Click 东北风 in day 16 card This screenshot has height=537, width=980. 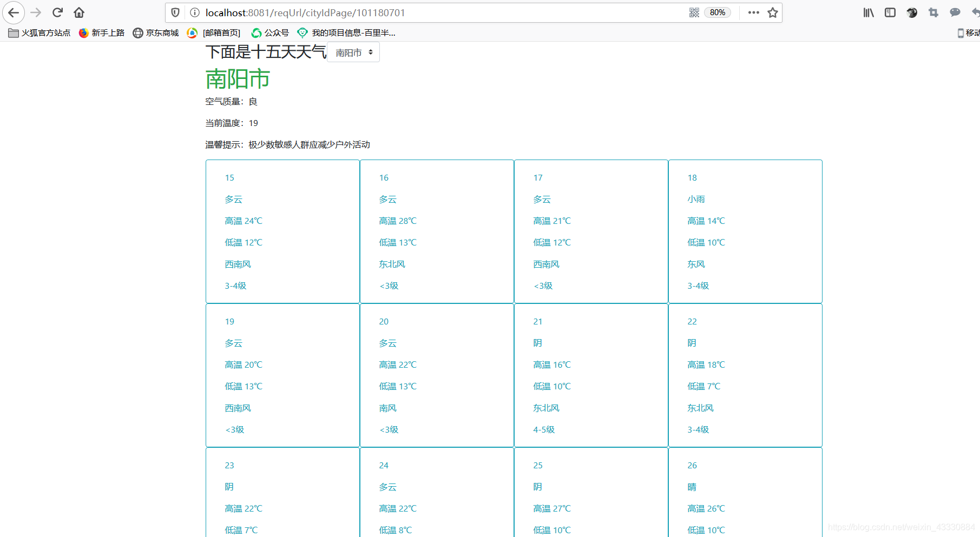[392, 264]
